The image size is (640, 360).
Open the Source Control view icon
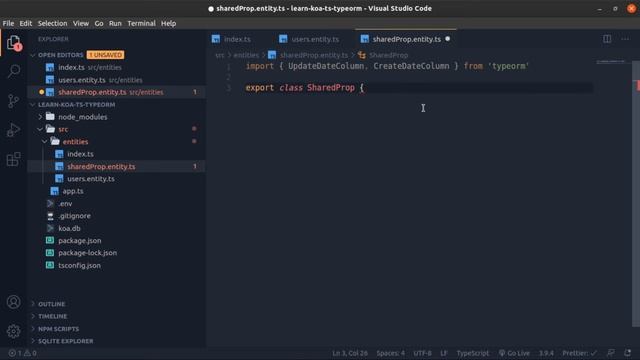pyautogui.click(x=13, y=100)
